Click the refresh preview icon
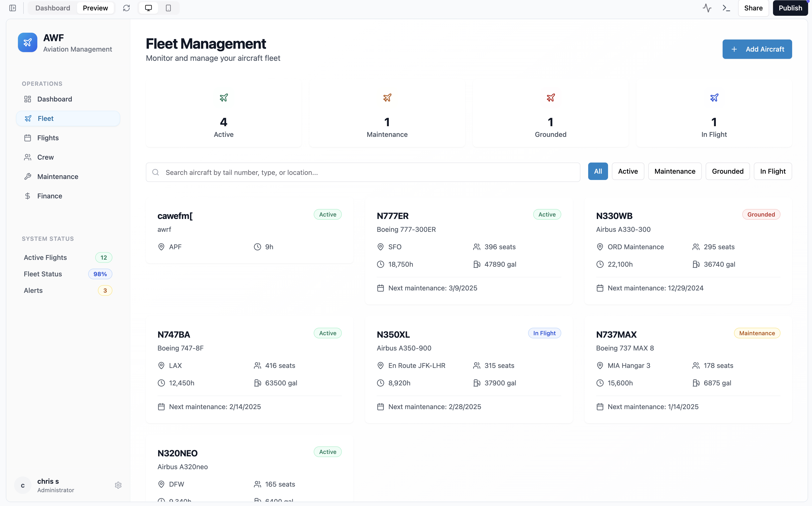This screenshot has height=506, width=812. click(x=126, y=8)
